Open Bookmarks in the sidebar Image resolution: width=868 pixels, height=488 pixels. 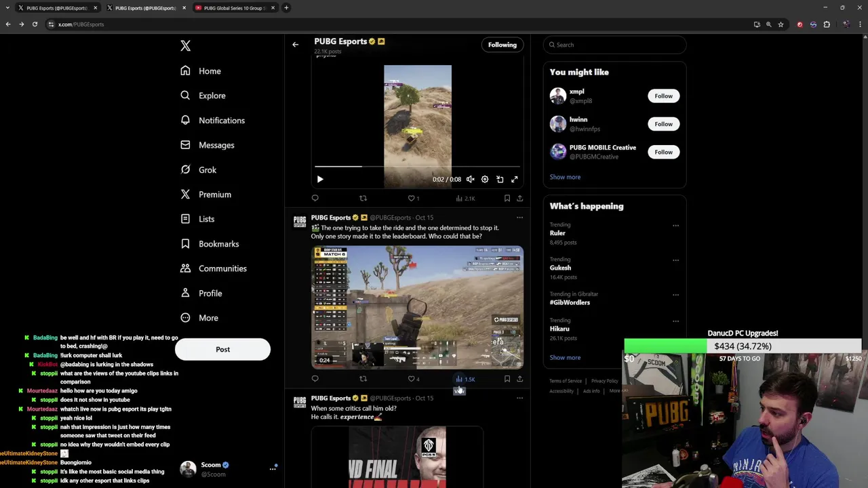coord(209,244)
